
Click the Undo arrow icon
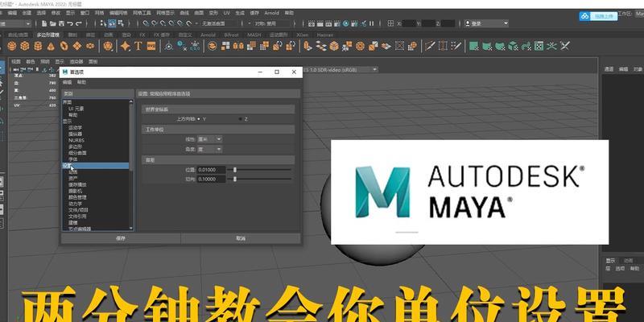click(x=70, y=24)
